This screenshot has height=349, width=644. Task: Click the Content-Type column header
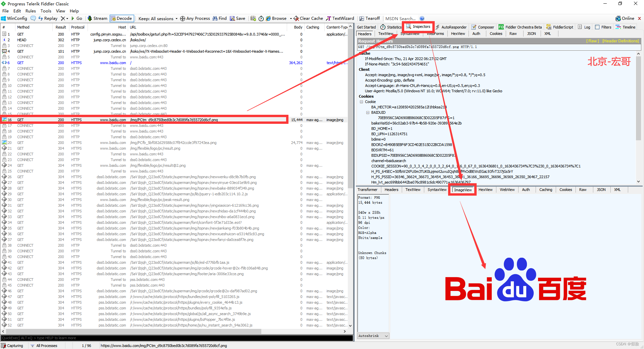[336, 27]
